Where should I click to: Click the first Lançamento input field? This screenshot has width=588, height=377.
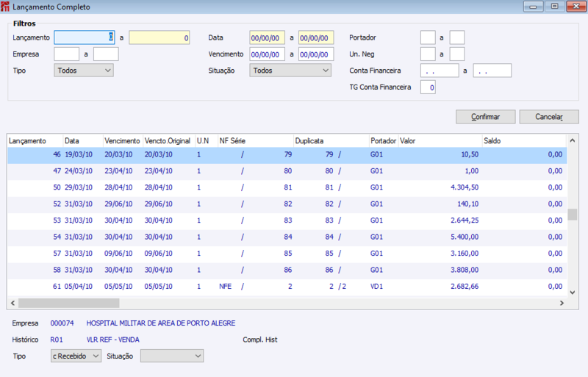pos(84,37)
